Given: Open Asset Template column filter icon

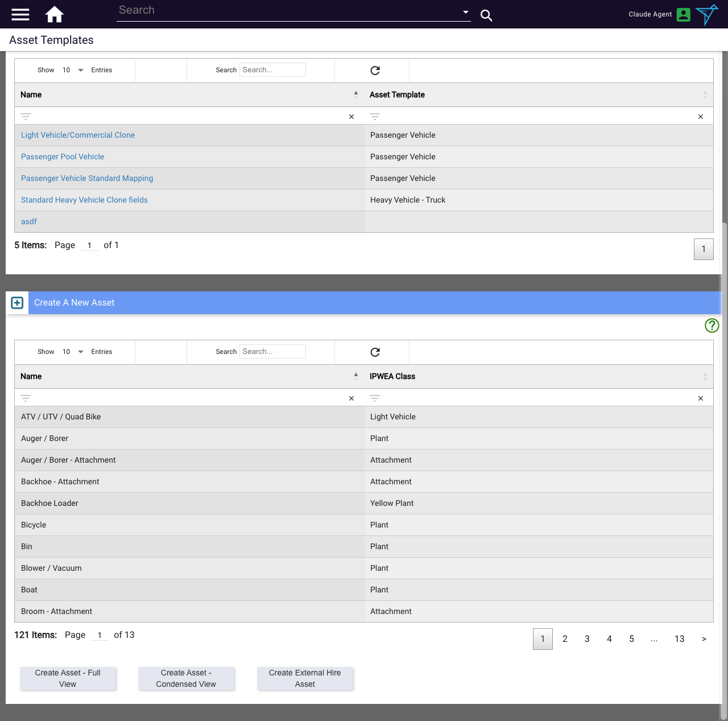Looking at the screenshot, I should [375, 116].
